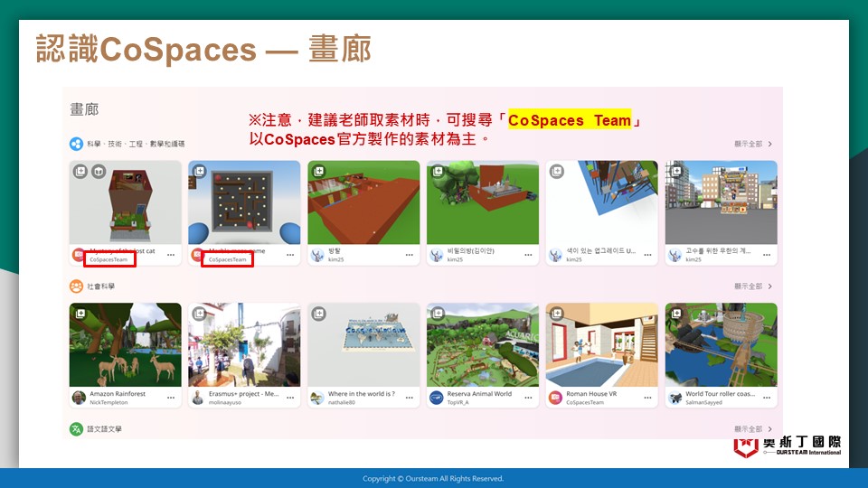
Task: Click the remix icon on World Tour roller coaster
Action: pos(676,314)
